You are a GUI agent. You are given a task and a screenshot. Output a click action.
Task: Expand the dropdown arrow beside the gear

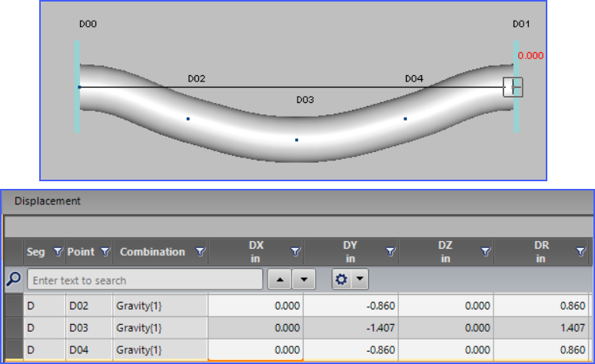(x=360, y=279)
